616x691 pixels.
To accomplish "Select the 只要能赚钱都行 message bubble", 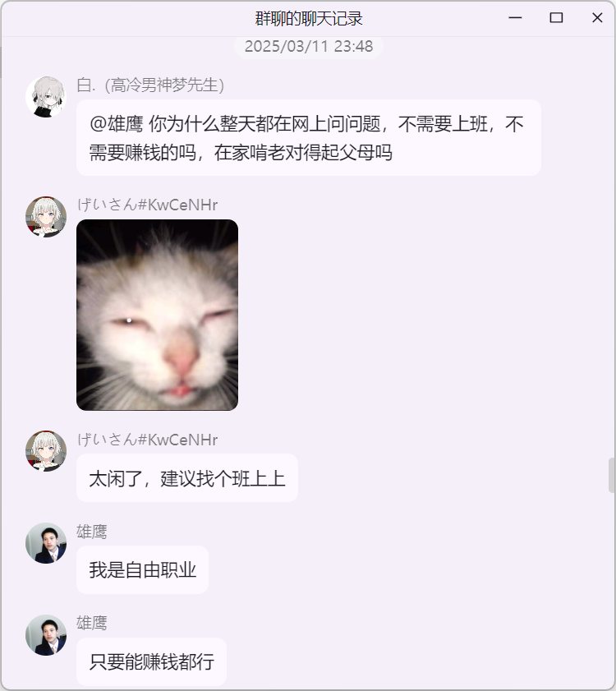I will click(152, 661).
